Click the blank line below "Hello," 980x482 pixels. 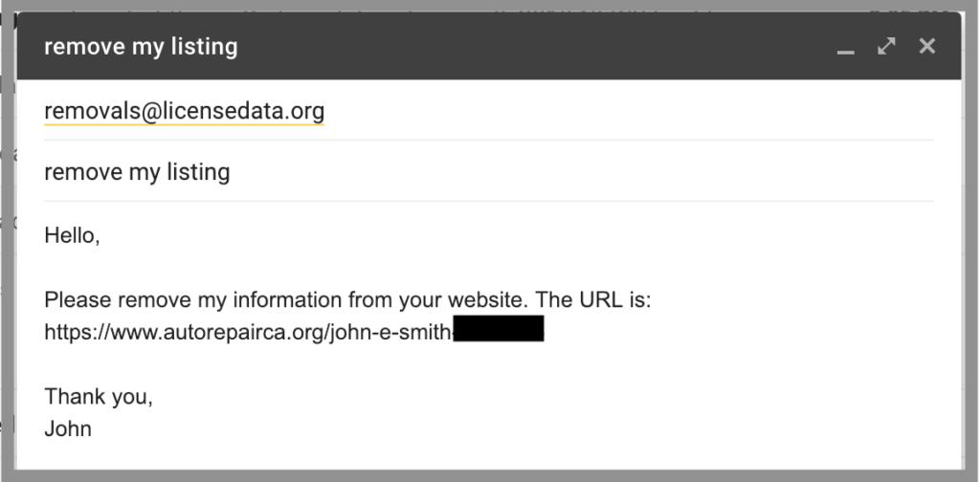click(287, 268)
